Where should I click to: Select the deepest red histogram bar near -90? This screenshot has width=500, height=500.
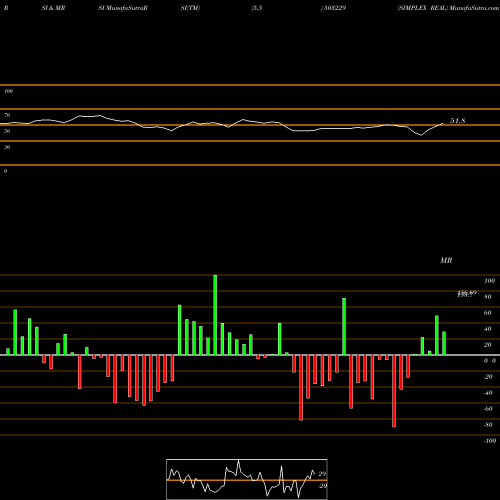click(394, 391)
